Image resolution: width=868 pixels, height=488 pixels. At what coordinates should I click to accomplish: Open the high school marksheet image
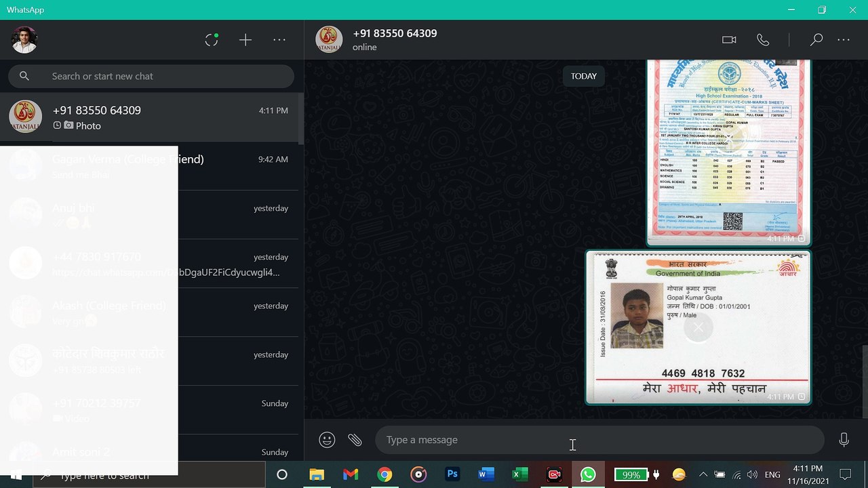729,152
